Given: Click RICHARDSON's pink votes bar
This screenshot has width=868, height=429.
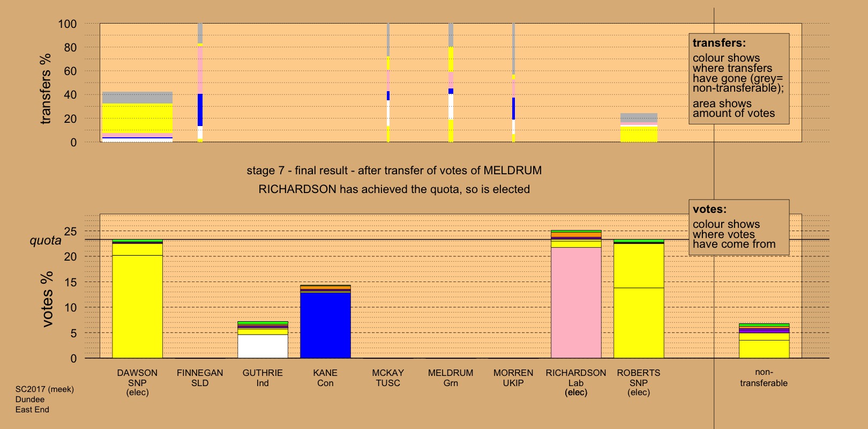Looking at the screenshot, I should [x=576, y=303].
